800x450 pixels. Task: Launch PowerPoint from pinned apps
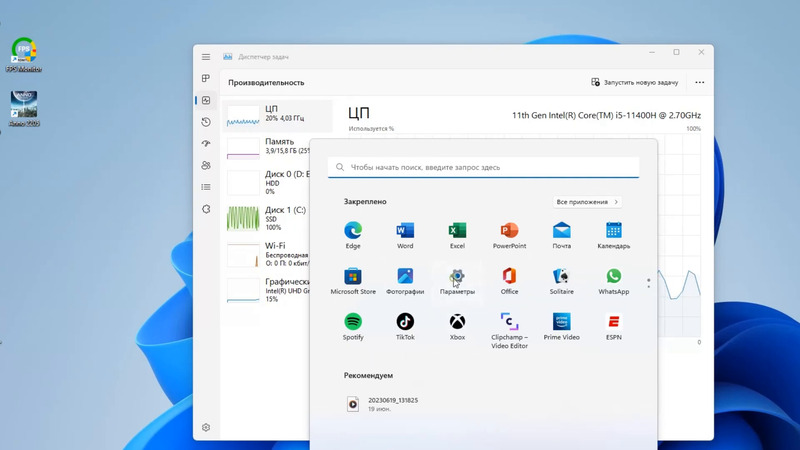tap(509, 232)
